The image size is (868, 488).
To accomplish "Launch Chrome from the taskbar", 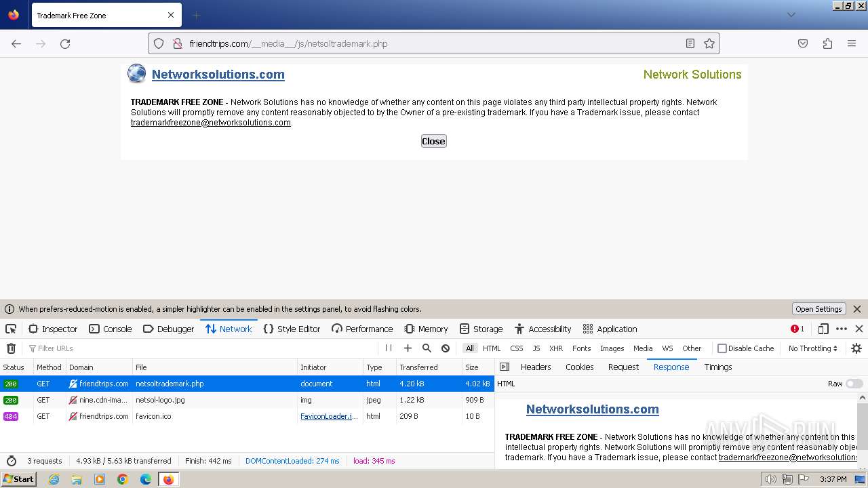I will pyautogui.click(x=123, y=479).
